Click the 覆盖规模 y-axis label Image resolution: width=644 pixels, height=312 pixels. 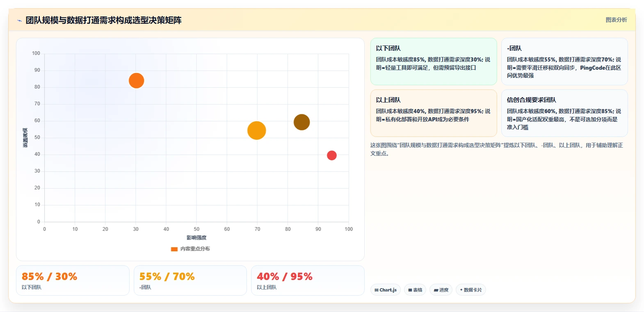pyautogui.click(x=25, y=138)
